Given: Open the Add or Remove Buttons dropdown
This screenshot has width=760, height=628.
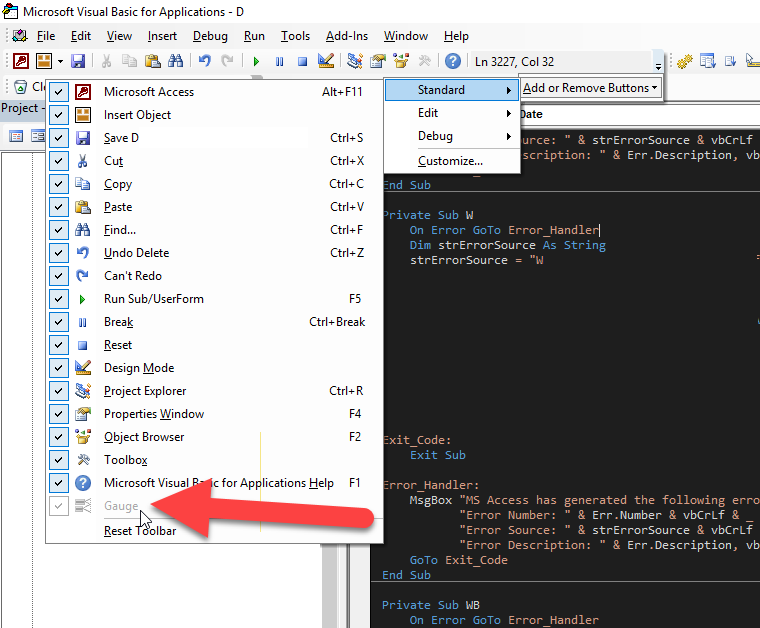Looking at the screenshot, I should [590, 88].
